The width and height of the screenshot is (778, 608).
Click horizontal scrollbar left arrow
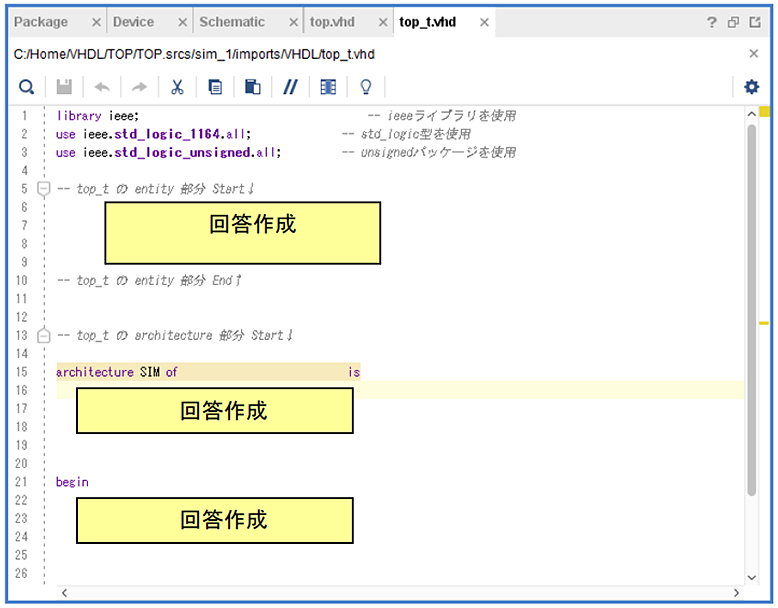pyautogui.click(x=65, y=593)
